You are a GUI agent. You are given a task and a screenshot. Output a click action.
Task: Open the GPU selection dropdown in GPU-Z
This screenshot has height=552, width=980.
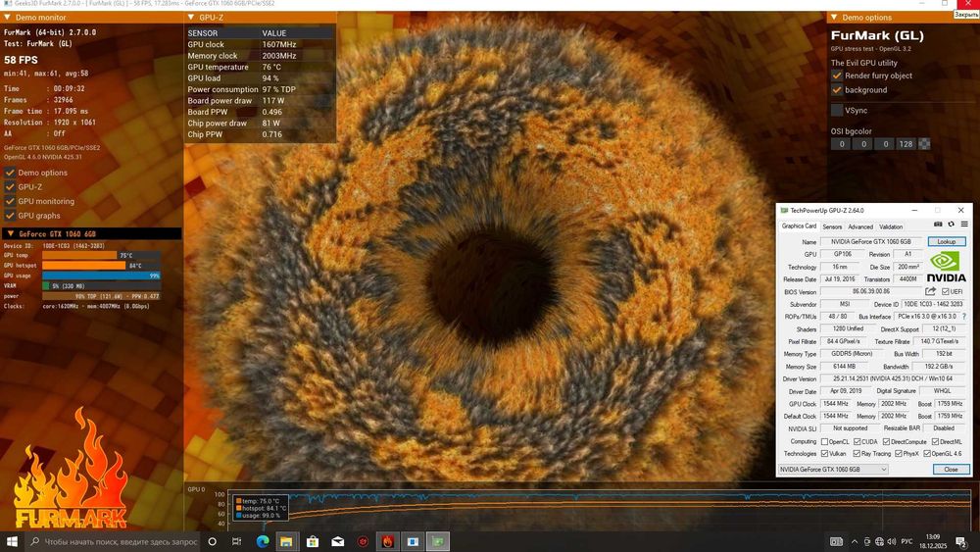click(833, 470)
